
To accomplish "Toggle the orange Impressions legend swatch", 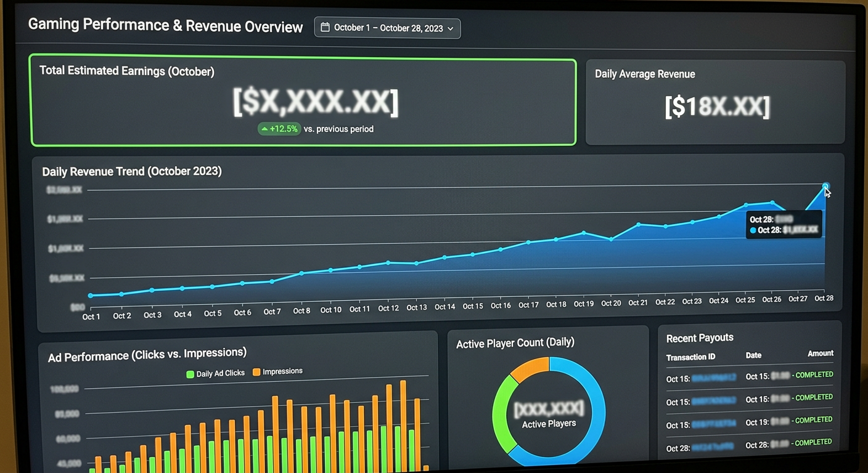I will (x=256, y=372).
